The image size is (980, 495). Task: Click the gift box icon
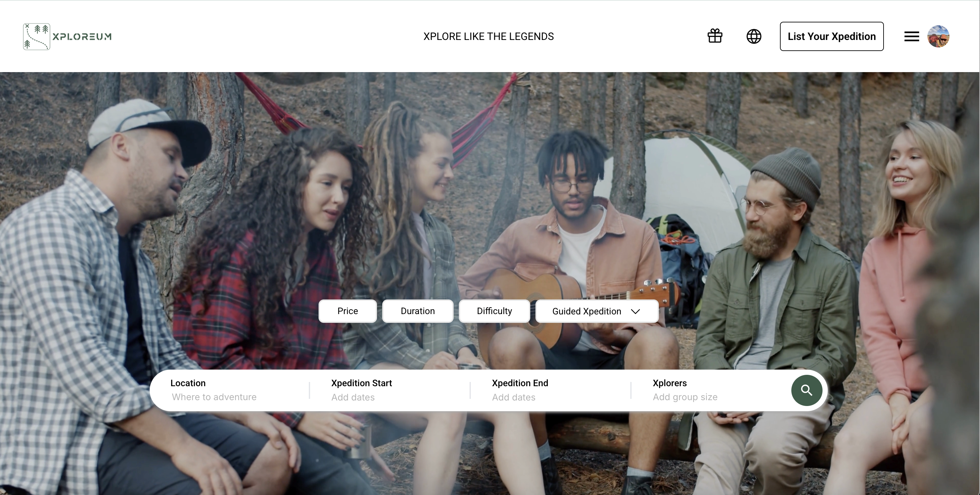715,36
